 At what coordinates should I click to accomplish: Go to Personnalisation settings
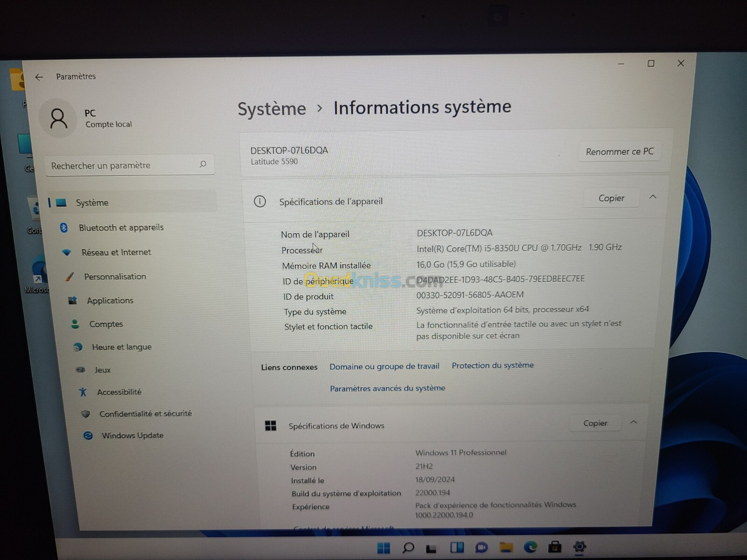click(x=115, y=277)
